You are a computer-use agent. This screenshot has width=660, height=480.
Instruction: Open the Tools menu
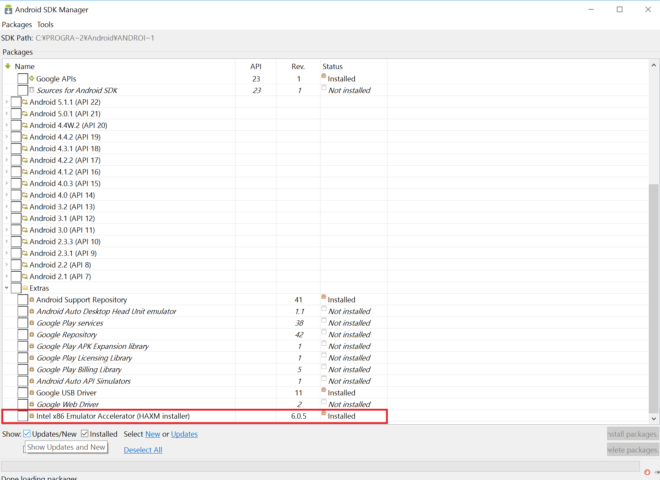46,24
